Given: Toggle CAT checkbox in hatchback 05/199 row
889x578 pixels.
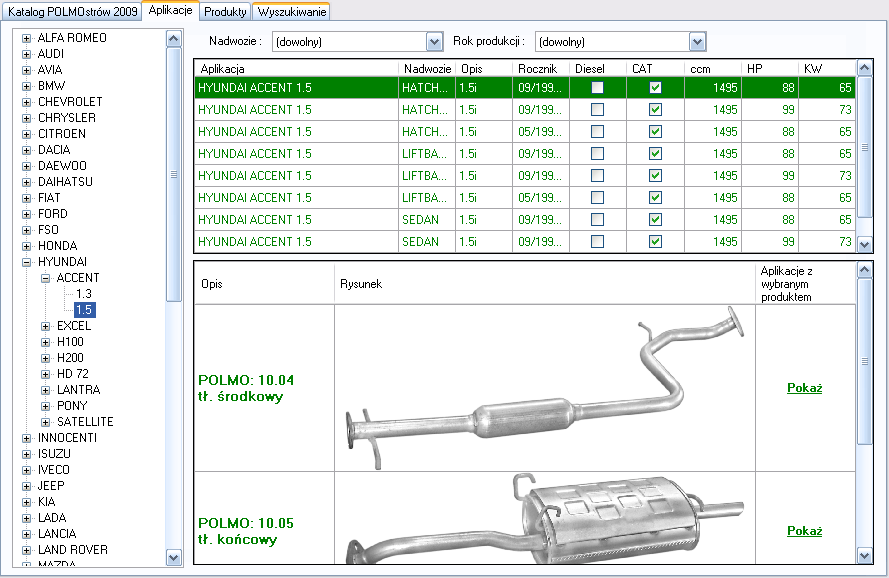Looking at the screenshot, I should (655, 132).
